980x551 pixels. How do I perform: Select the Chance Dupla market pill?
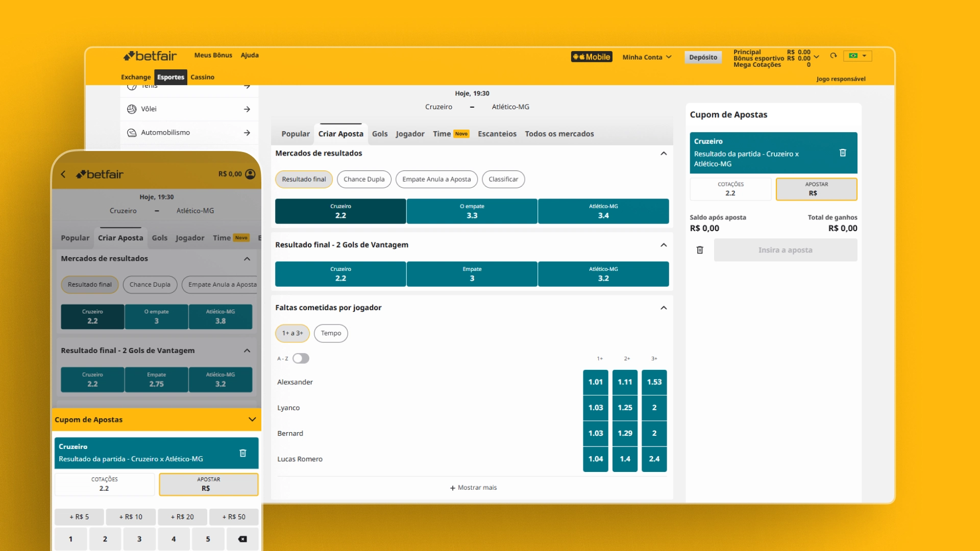tap(364, 180)
